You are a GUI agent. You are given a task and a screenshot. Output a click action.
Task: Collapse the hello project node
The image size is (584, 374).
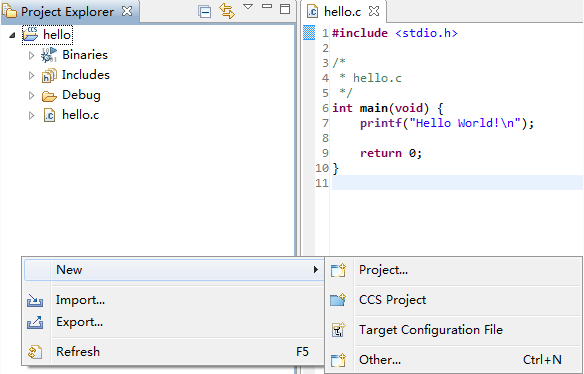[13, 35]
